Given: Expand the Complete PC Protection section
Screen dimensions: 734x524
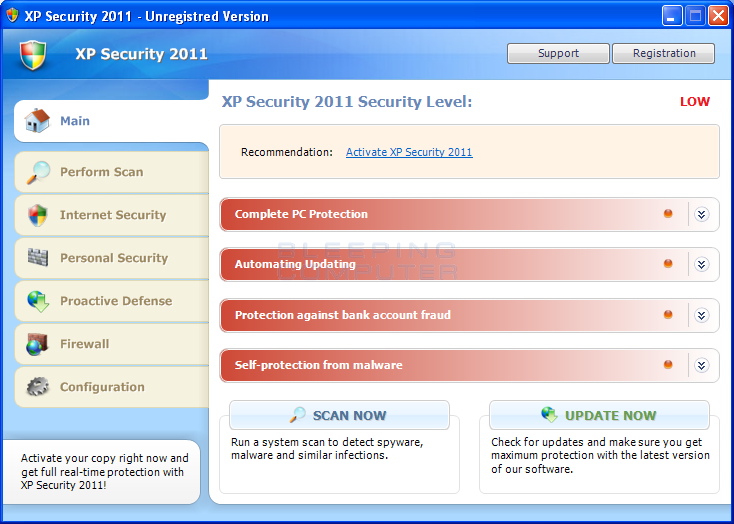Looking at the screenshot, I should [701, 214].
